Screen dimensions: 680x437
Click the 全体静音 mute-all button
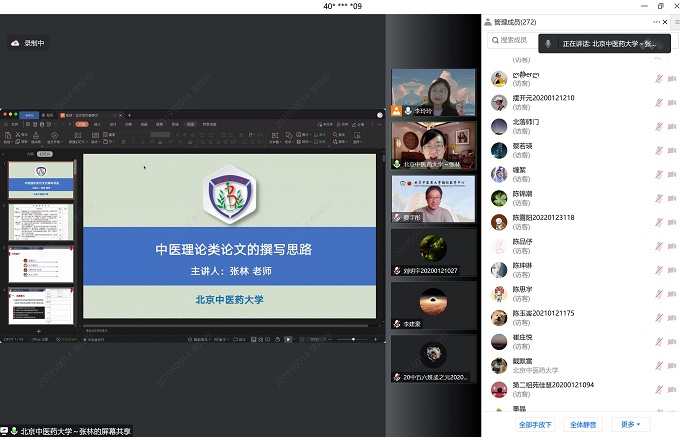point(583,424)
